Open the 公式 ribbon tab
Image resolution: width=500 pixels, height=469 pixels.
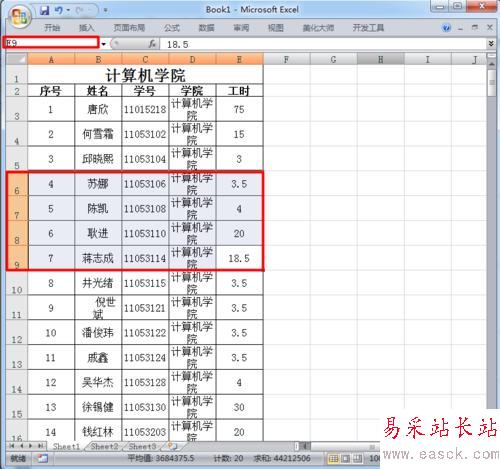point(172,28)
